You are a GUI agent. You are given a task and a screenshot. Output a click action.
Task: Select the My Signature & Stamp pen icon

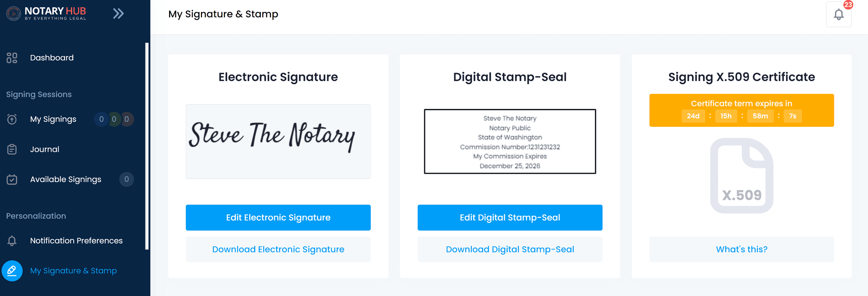12,270
